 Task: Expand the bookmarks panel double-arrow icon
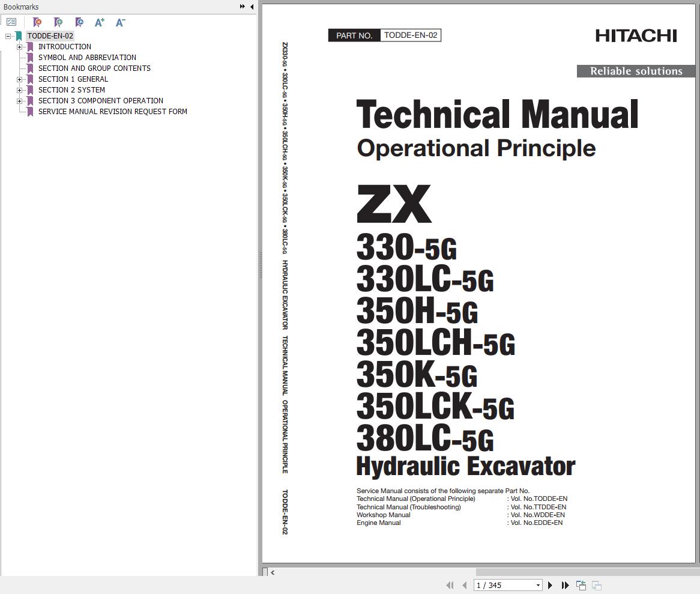[243, 7]
